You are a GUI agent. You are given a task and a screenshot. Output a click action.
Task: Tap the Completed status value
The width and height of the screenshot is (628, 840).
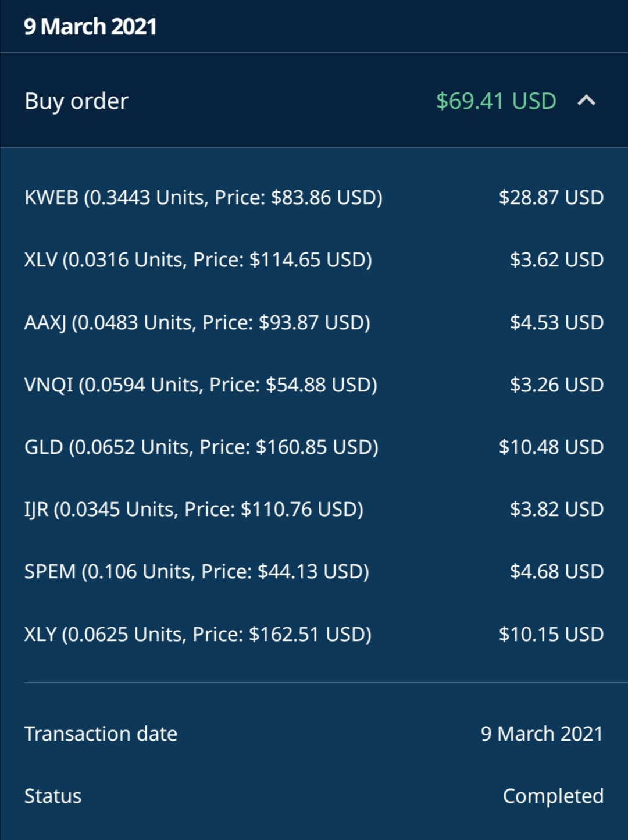pos(553,796)
